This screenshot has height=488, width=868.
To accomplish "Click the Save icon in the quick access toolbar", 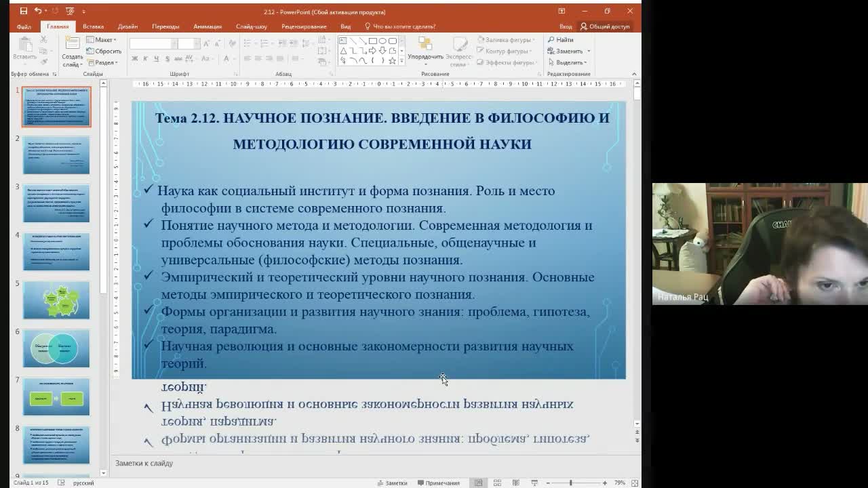I will tap(24, 12).
